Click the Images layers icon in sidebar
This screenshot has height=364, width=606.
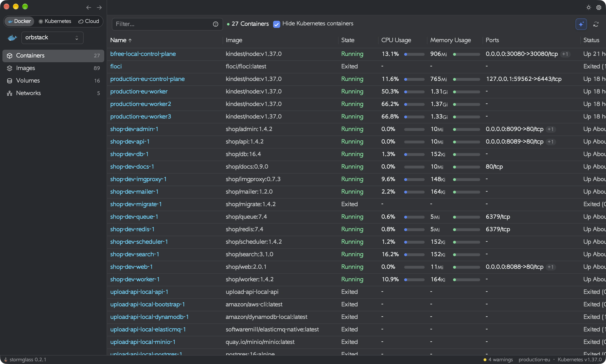[9, 68]
